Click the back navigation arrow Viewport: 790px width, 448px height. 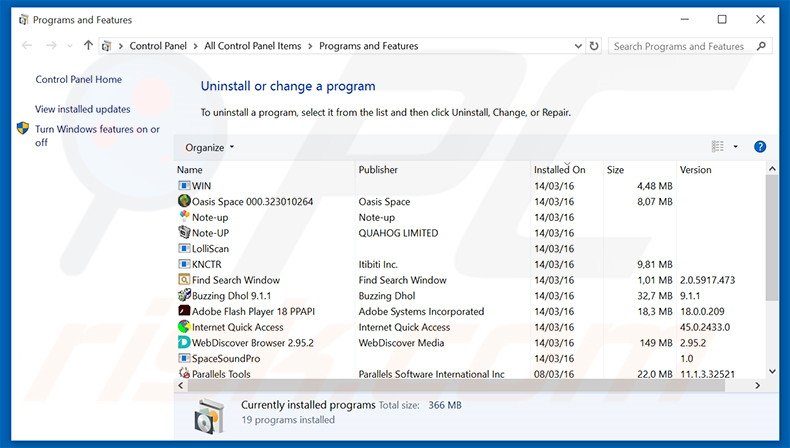tap(27, 45)
